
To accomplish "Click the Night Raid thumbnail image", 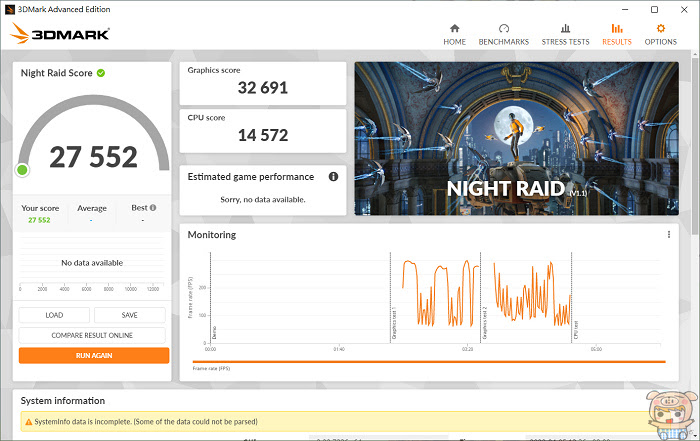I will click(517, 138).
